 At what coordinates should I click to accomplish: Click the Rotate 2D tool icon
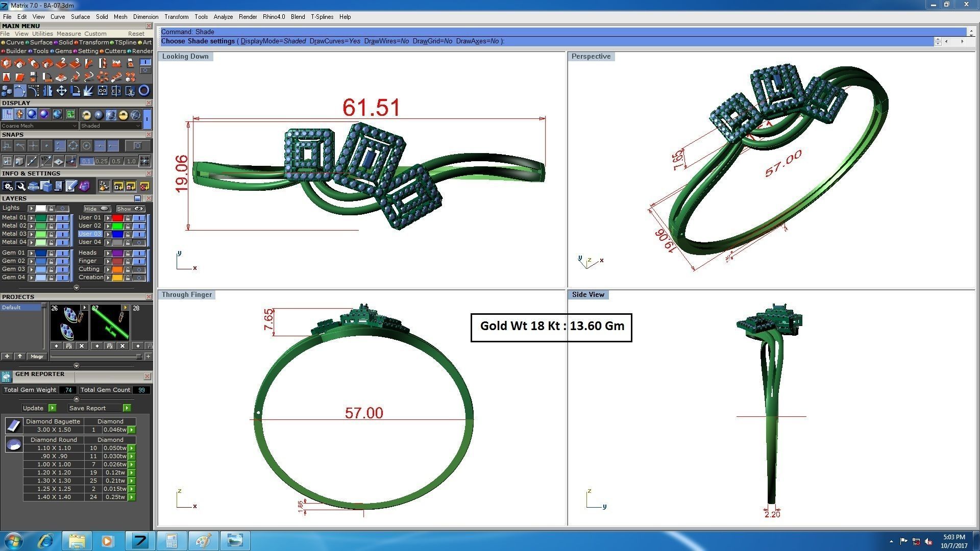point(75,90)
